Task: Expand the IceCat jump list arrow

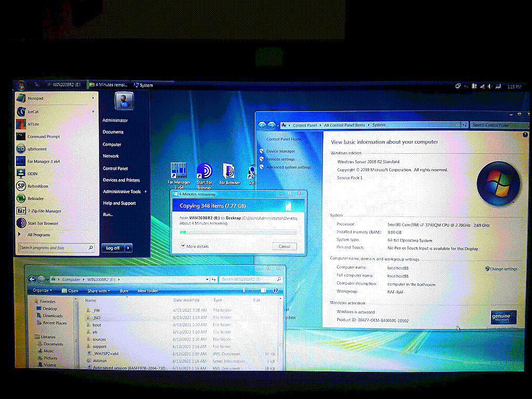Action: 93,112
